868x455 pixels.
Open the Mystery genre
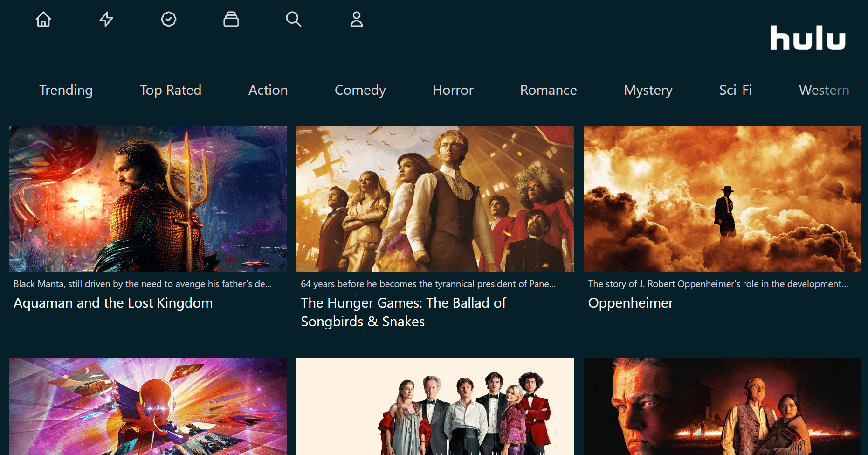click(x=648, y=90)
